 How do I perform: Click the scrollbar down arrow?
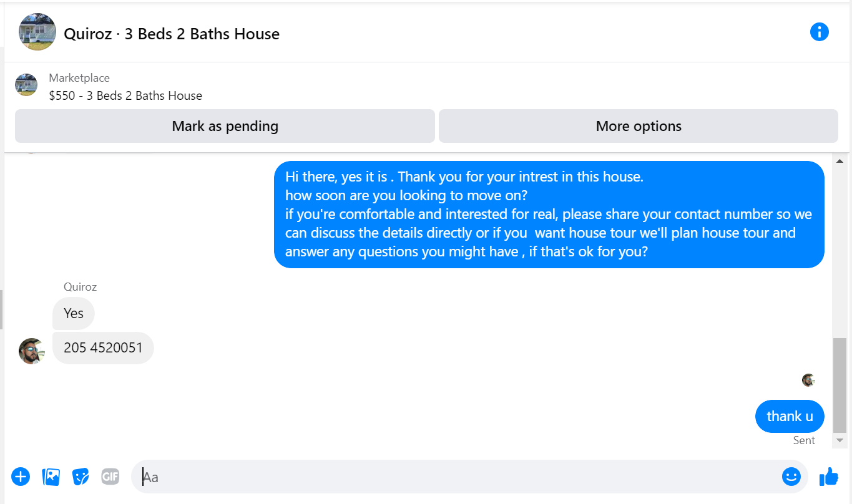840,440
